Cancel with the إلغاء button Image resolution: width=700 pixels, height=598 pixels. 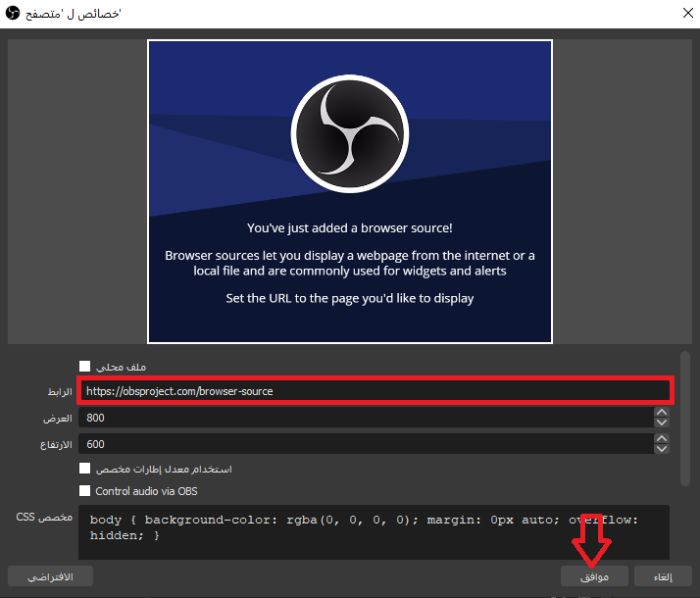pos(663,576)
